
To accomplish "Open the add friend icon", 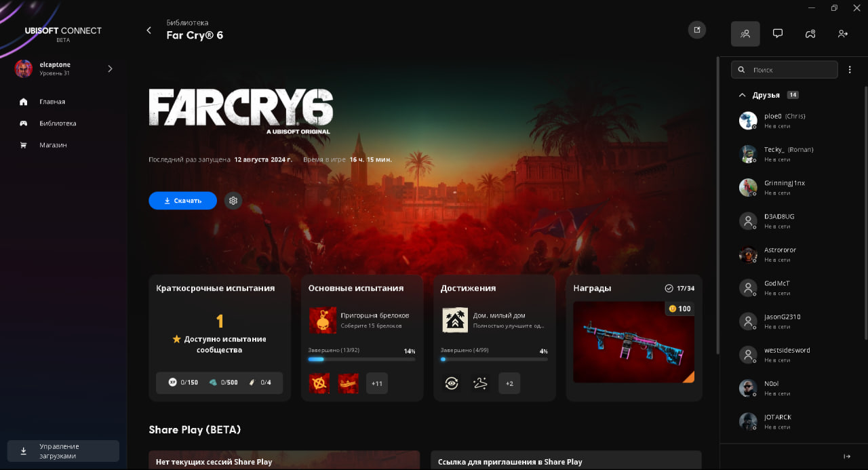I will [843, 33].
